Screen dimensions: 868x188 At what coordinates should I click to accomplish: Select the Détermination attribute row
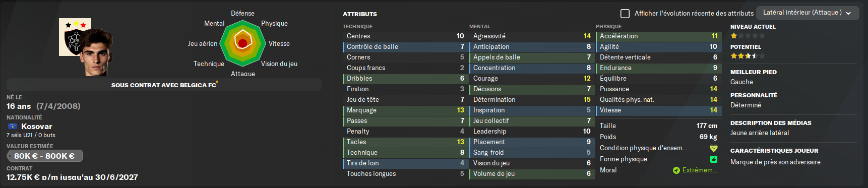click(531, 100)
